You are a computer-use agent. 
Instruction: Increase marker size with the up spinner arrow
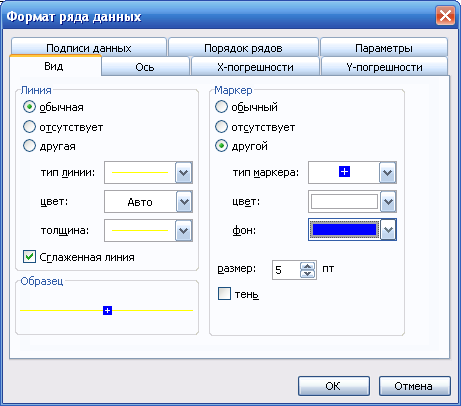pyautogui.click(x=307, y=266)
